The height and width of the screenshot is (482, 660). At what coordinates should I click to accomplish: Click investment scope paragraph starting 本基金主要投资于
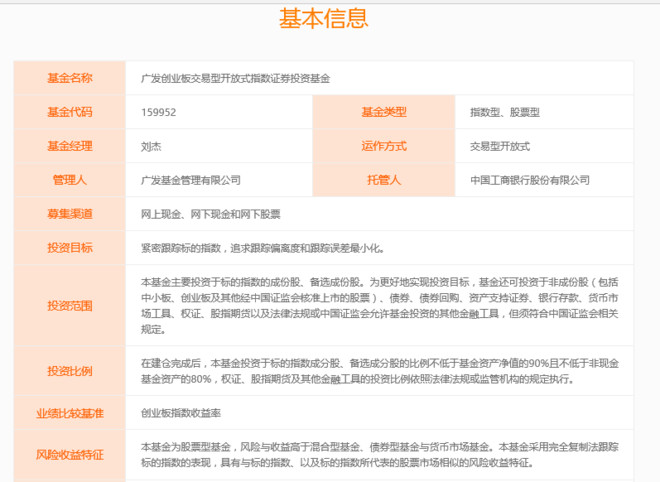(x=380, y=306)
